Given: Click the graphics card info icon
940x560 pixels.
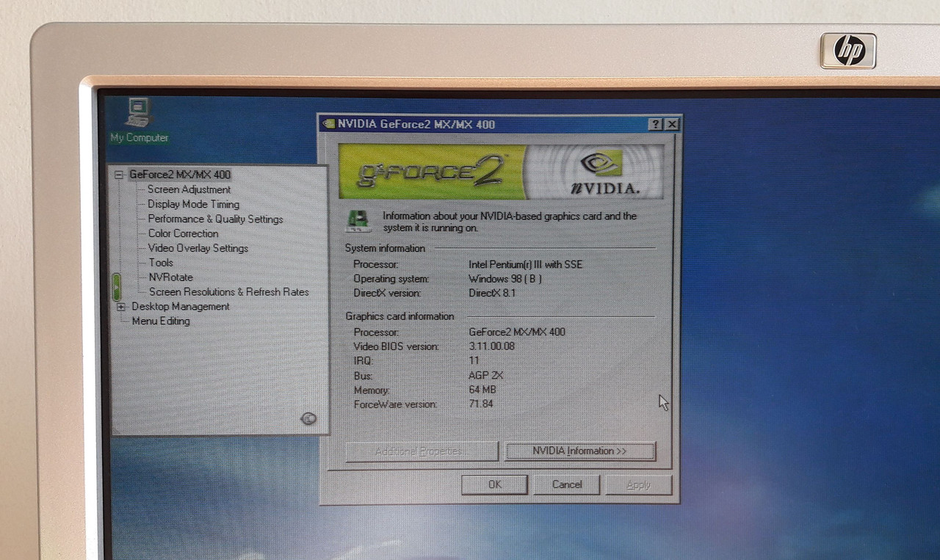Looking at the screenshot, I should [358, 221].
